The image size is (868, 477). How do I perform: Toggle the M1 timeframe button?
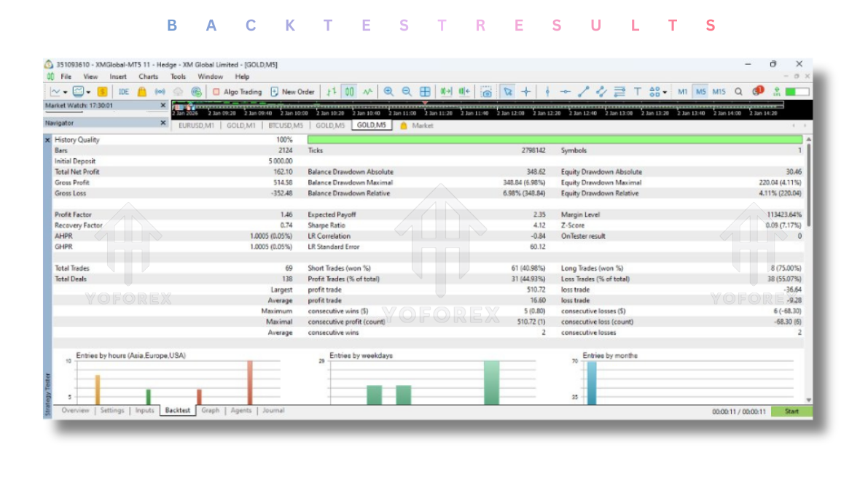[x=682, y=92]
